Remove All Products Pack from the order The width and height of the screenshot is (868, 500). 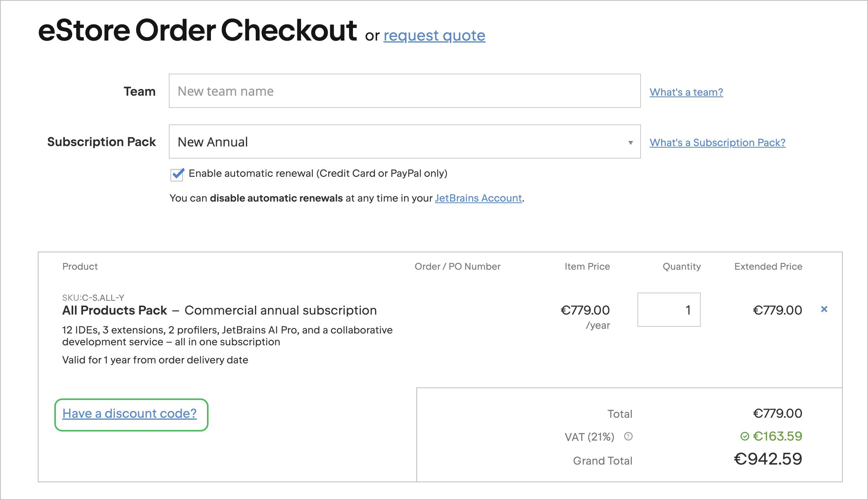[x=824, y=310]
